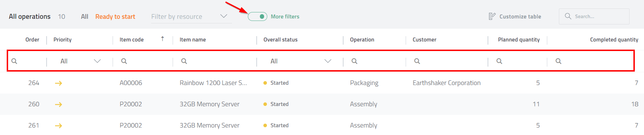Switch to the All tab

[x=84, y=17]
